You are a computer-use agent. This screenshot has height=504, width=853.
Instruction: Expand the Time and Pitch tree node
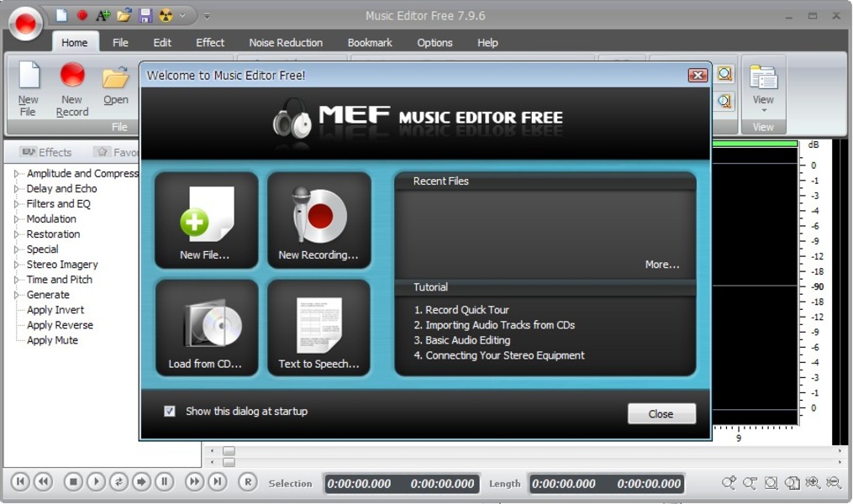(16, 280)
